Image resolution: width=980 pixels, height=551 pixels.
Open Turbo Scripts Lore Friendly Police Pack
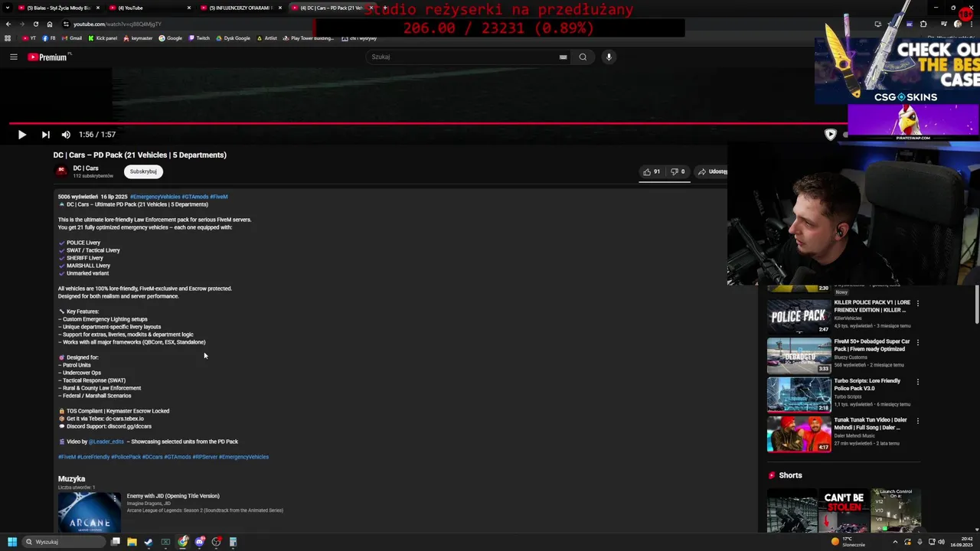click(x=799, y=394)
